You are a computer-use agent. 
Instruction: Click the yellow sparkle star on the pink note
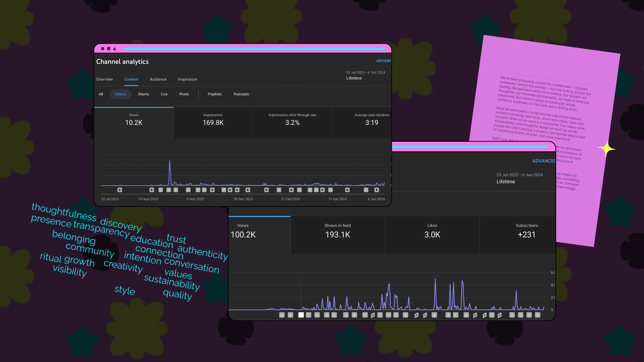coord(606,148)
